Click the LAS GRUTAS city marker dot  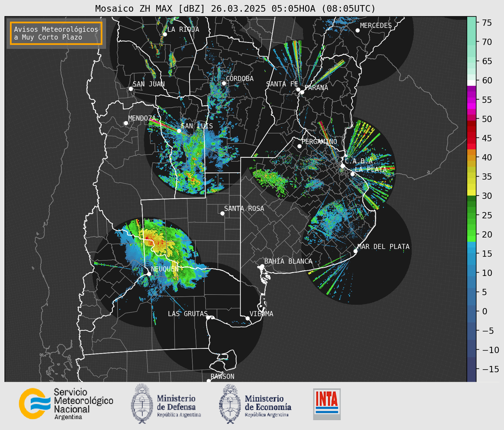pyautogui.click(x=208, y=317)
